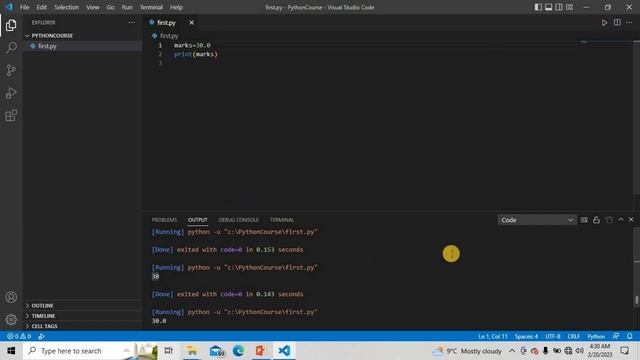Screen dimensions: 640x360
Task: Maximize the panel with chevron up
Action: [x=620, y=220]
